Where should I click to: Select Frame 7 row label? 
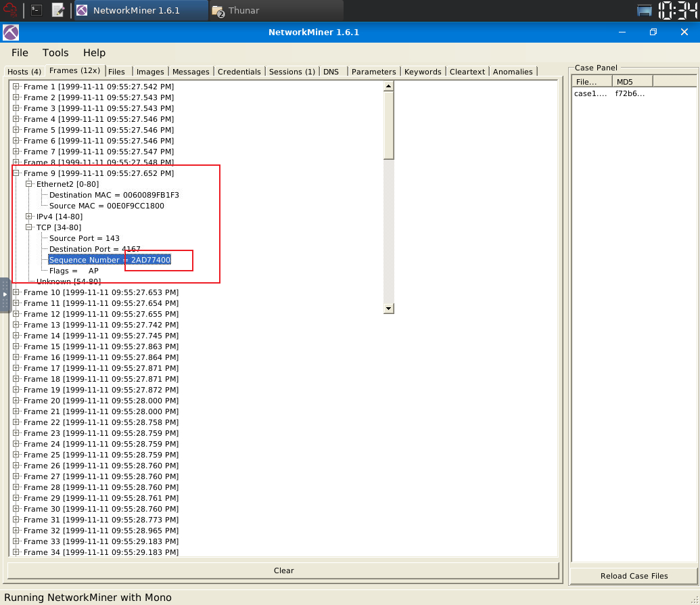(99, 152)
